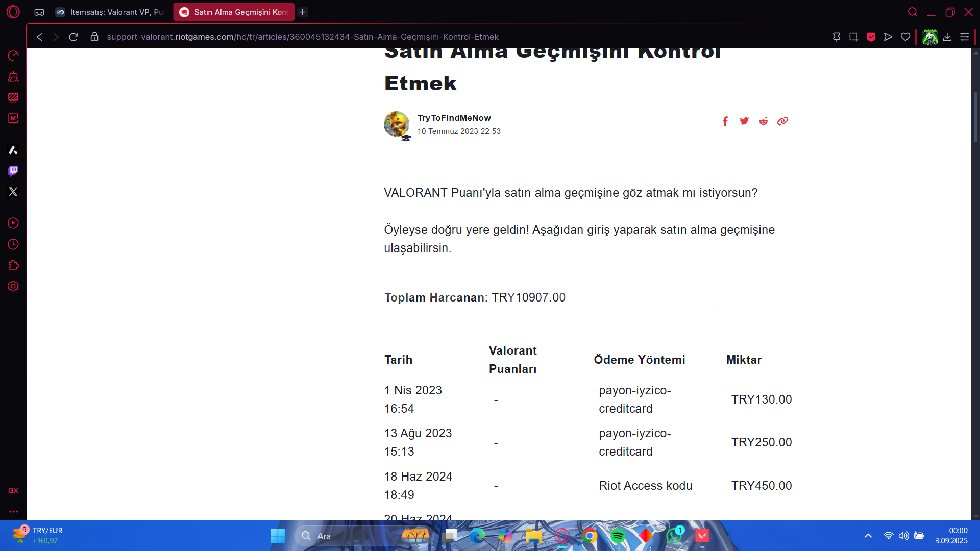Open File Explorer from taskbar
The height and width of the screenshot is (551, 980).
(534, 536)
